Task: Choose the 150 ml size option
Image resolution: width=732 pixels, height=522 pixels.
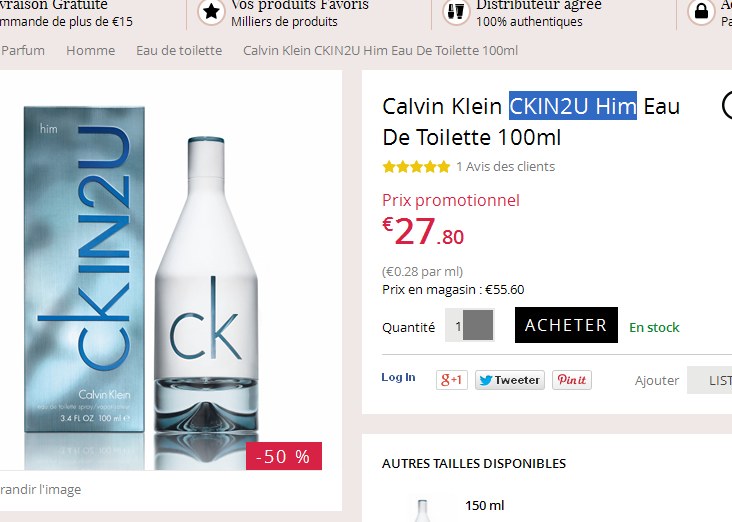Action: click(485, 506)
